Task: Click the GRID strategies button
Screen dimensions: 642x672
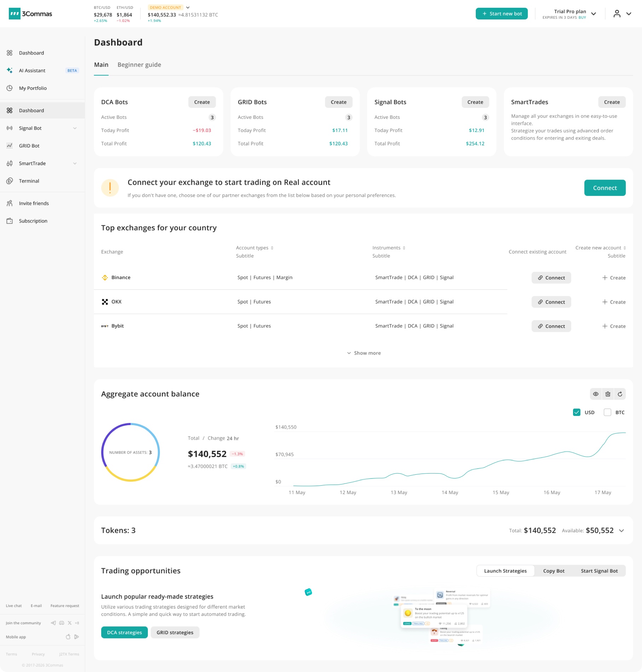Action: 175,632
